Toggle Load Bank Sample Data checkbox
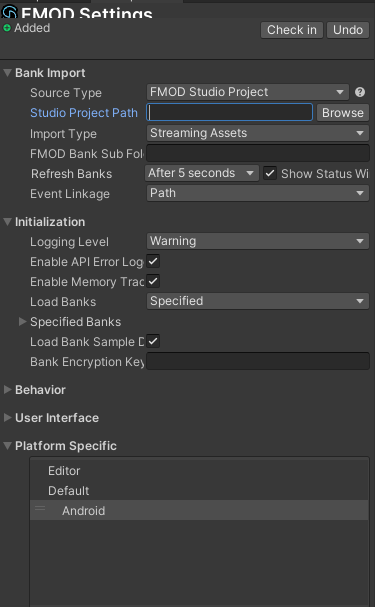Screen dimensions: 375x607 153,341
